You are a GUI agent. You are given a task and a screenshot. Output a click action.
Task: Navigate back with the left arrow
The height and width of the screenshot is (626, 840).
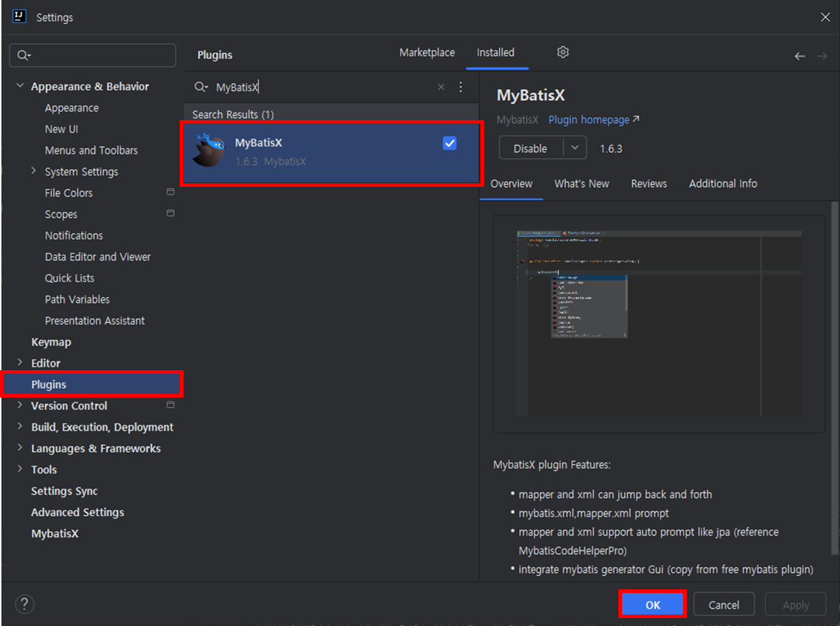(799, 56)
